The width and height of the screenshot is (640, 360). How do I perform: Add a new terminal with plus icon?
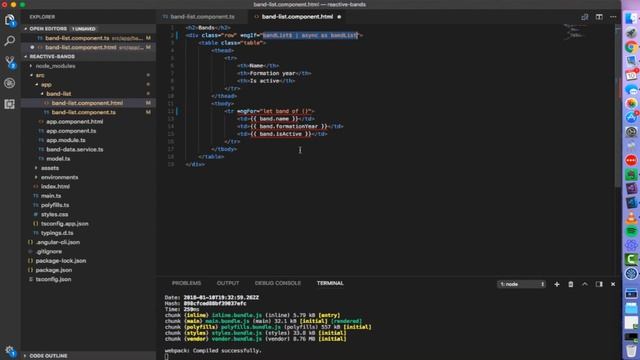pyautogui.click(x=557, y=284)
